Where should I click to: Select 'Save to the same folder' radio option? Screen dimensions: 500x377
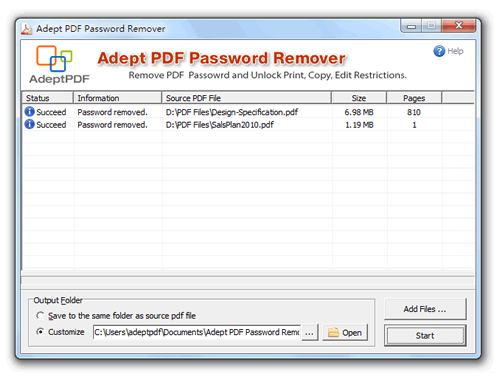coord(40,315)
